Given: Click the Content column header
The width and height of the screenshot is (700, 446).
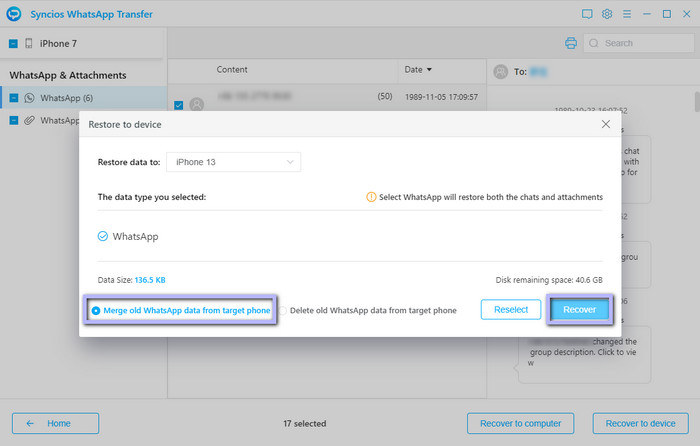Looking at the screenshot, I should [x=232, y=70].
